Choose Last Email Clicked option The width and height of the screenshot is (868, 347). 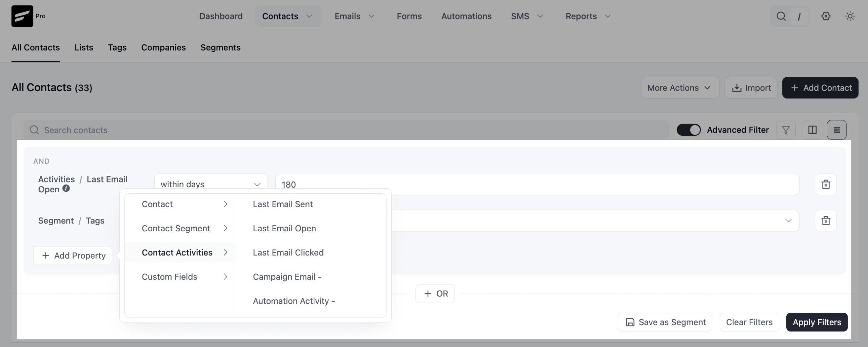288,252
